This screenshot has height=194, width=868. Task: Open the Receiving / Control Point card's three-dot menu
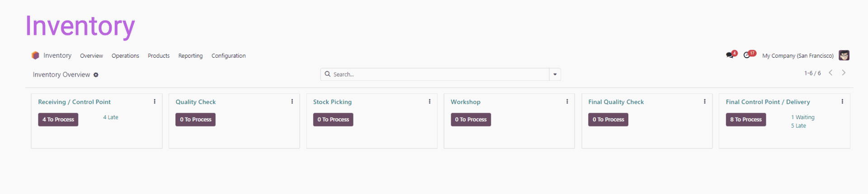(x=155, y=102)
